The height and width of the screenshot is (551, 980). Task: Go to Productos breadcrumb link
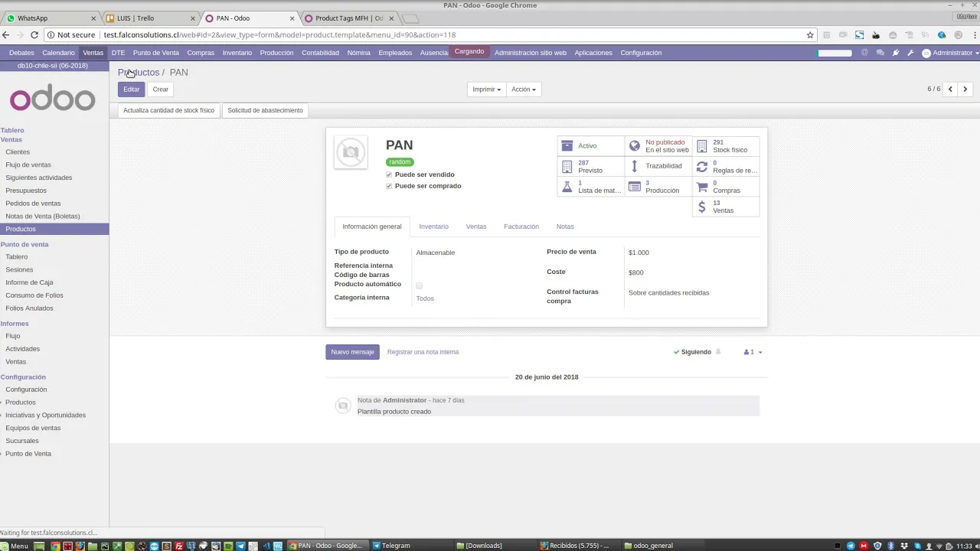pyautogui.click(x=139, y=72)
